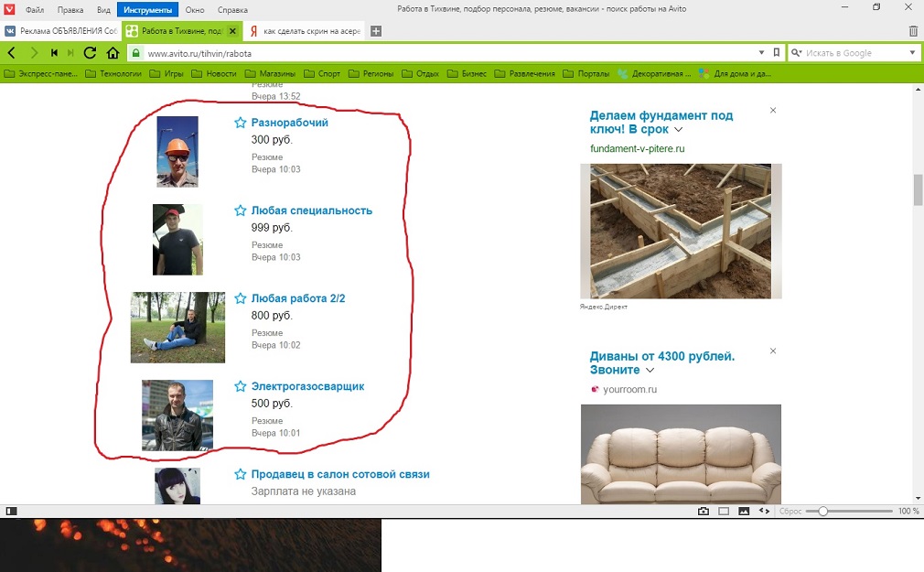Viewport: 924px width, 572px height.
Task: Switch to the Реклама ОБЪЯВЛЕНИЯ tab
Action: click(x=61, y=31)
